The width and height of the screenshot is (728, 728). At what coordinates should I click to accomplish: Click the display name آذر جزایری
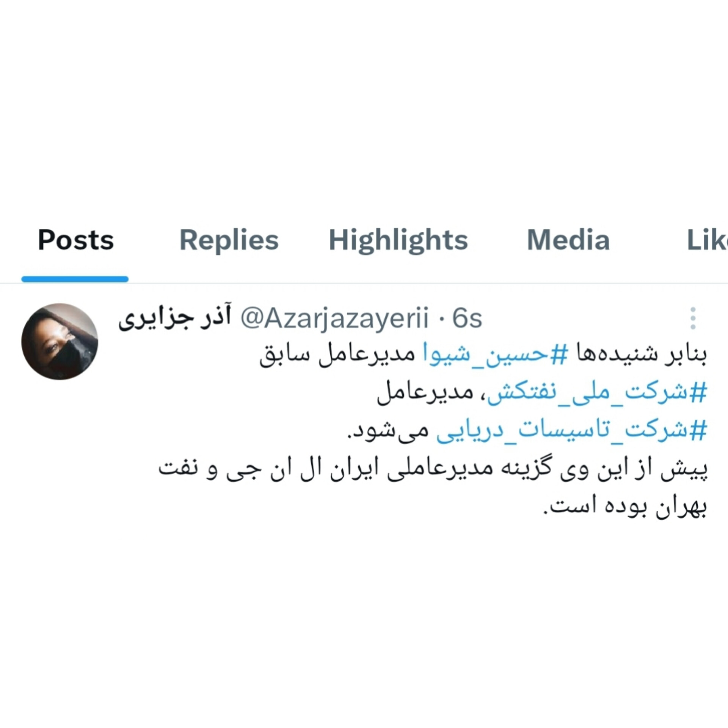[175, 319]
